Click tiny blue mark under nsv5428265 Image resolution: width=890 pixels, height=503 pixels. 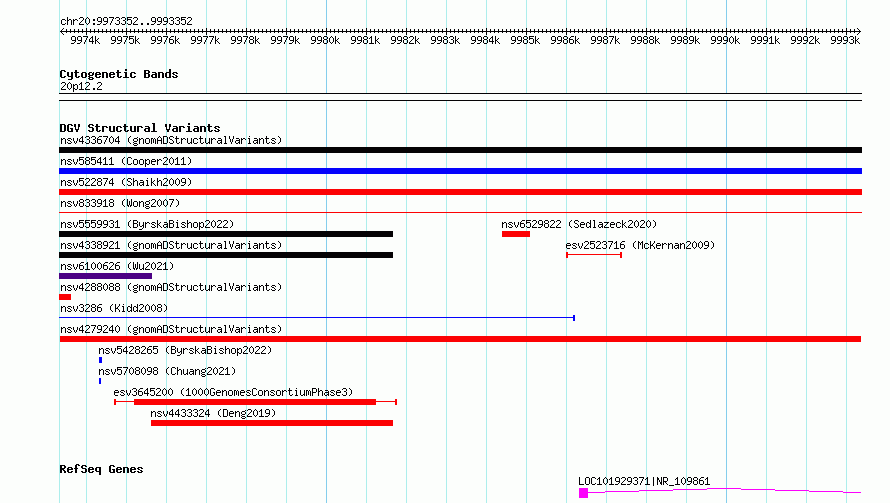[x=100, y=360]
